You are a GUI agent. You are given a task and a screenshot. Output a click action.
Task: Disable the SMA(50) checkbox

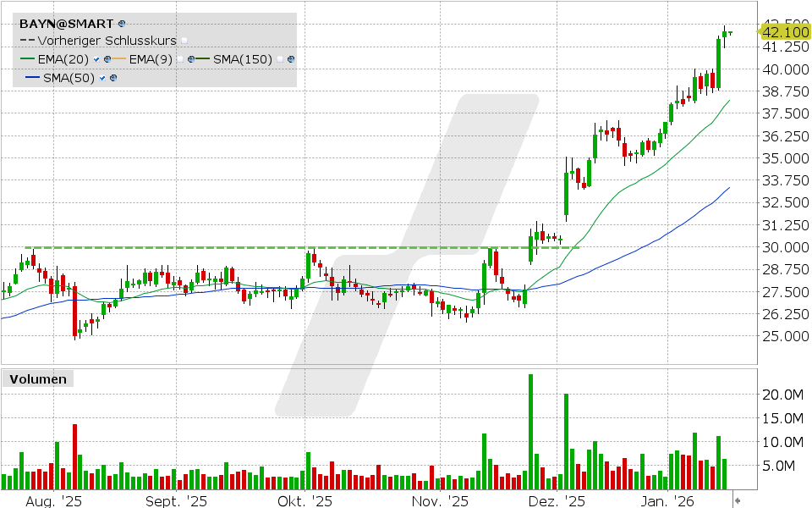click(103, 78)
